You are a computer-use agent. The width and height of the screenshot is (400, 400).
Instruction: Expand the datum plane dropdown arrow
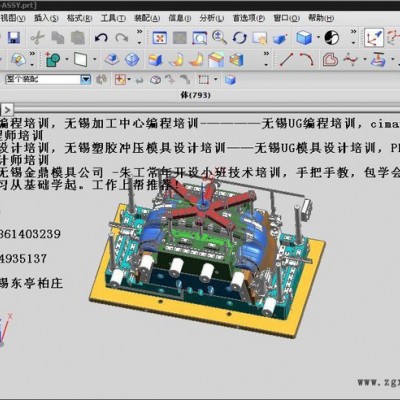pyautogui.click(x=94, y=60)
